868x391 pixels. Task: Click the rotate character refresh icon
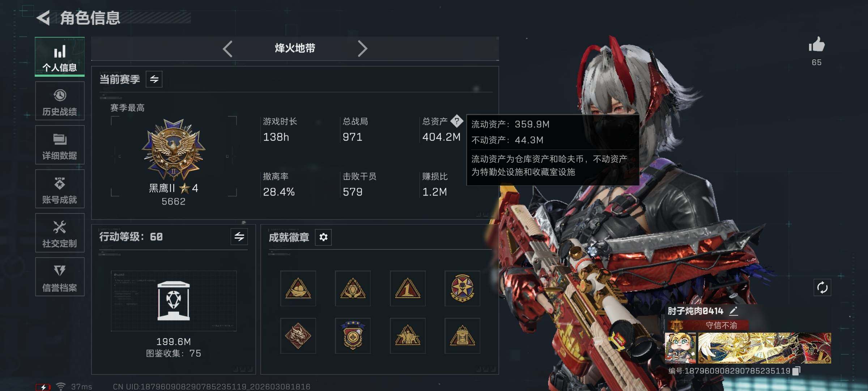[x=822, y=288]
